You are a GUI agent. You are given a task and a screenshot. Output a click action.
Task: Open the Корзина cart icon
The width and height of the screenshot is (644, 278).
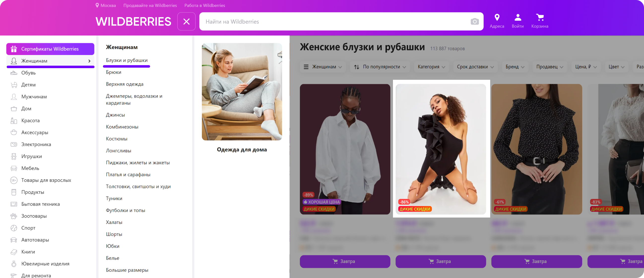[540, 18]
